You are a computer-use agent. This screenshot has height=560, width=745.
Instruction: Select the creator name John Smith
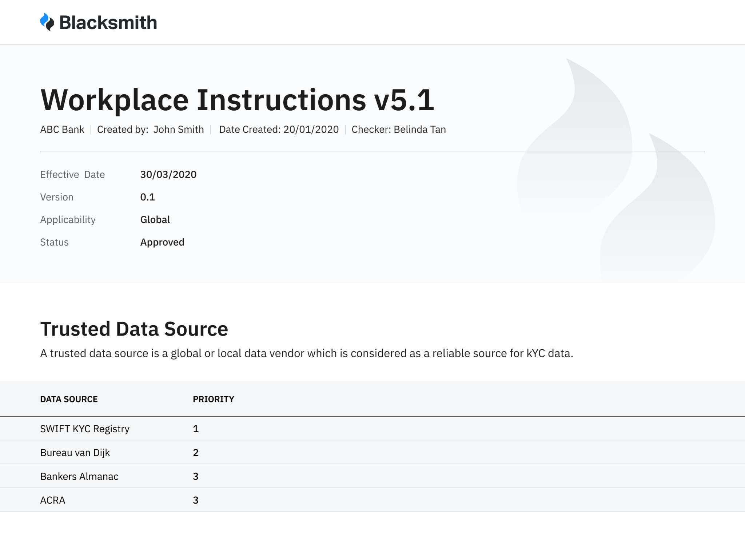[179, 129]
